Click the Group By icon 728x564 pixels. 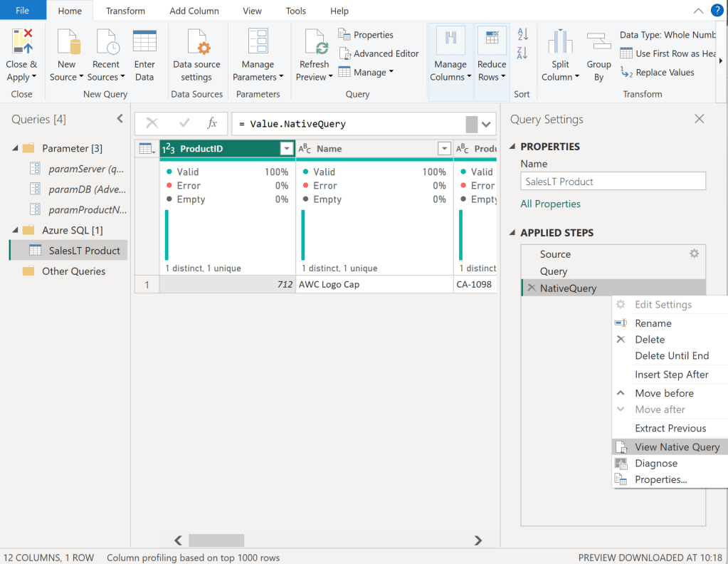[598, 42]
